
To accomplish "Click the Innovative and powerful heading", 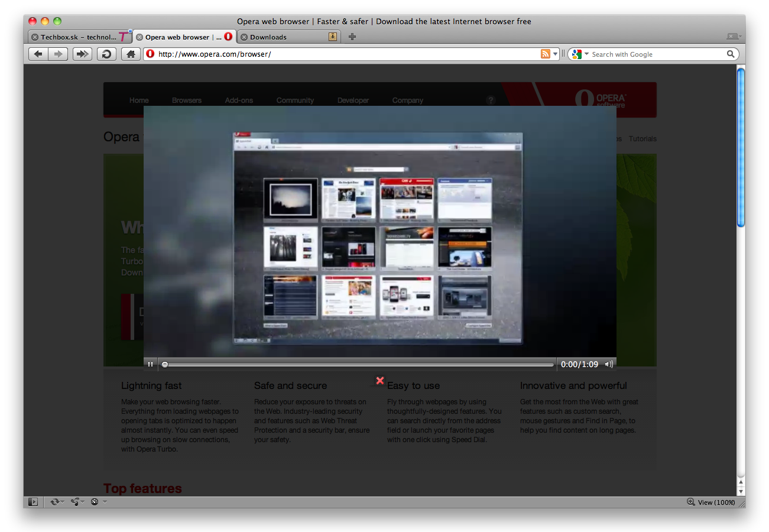I will pyautogui.click(x=573, y=385).
